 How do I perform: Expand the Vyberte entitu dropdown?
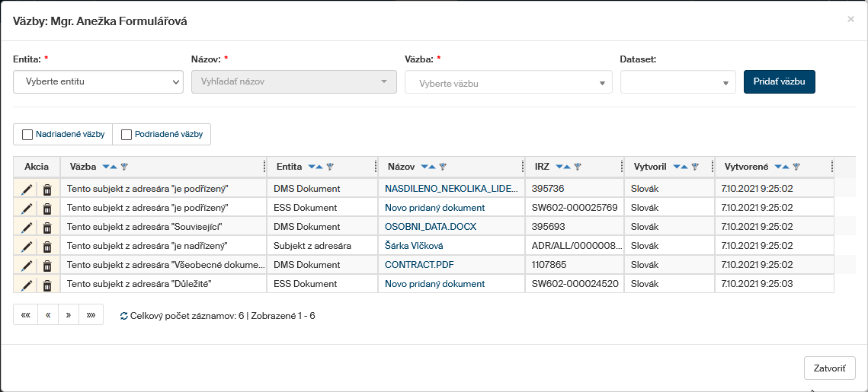coord(98,82)
